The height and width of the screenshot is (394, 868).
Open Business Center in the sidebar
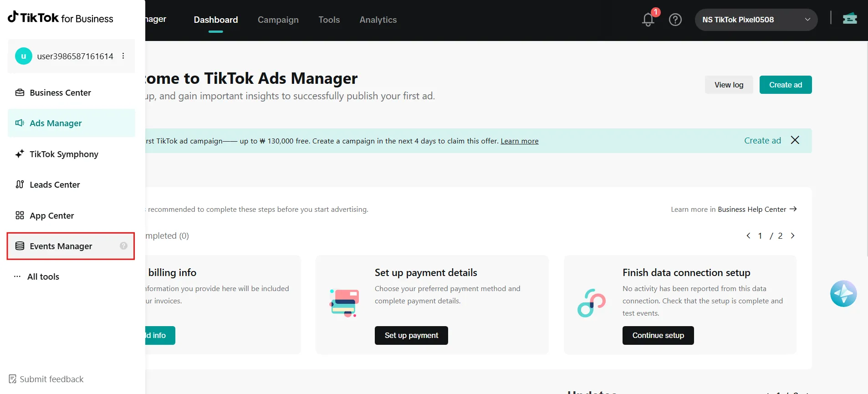click(71, 92)
